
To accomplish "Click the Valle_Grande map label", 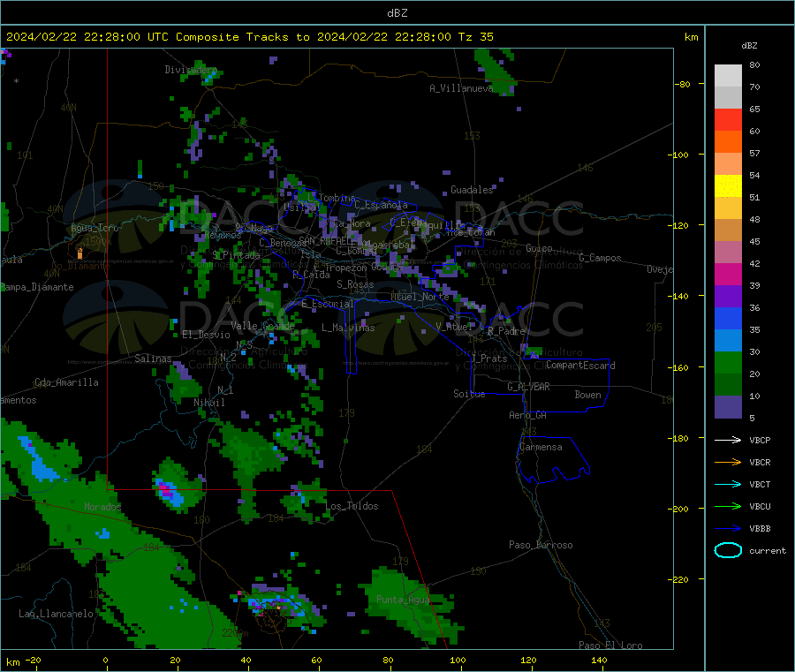I will [x=262, y=326].
